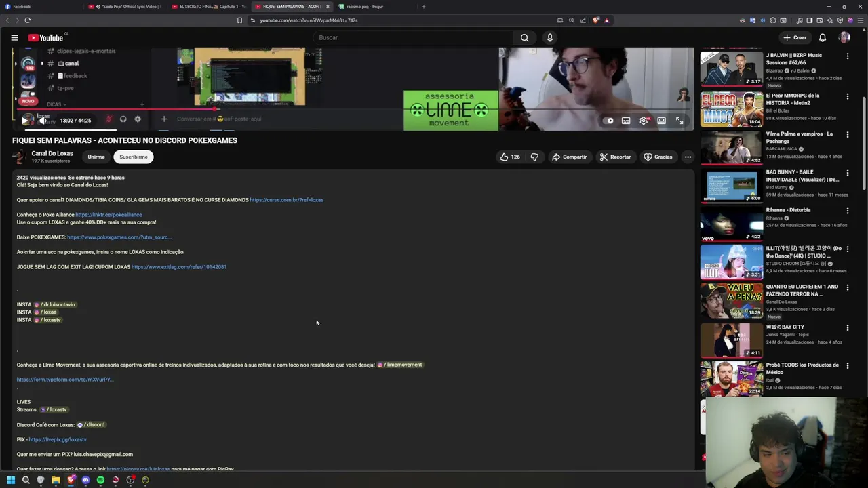Switch to the Facebook browser tab
Screen dimensions: 868x488
coord(42,7)
